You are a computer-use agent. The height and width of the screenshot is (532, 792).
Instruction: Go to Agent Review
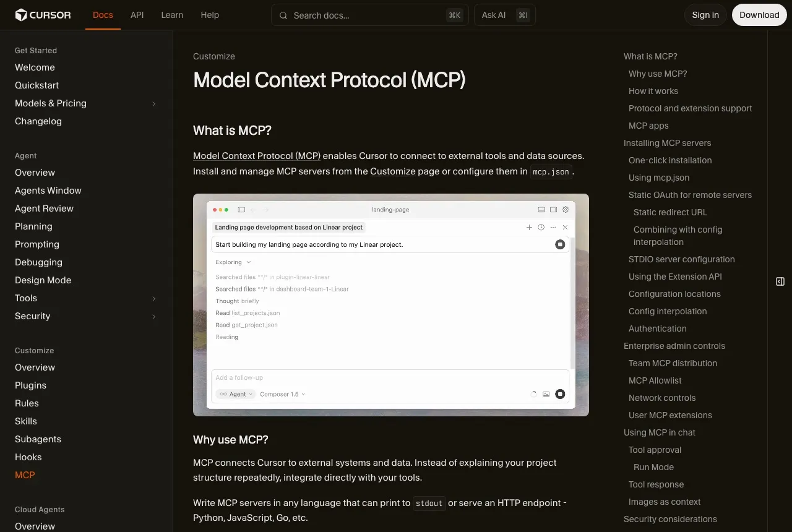click(x=44, y=208)
